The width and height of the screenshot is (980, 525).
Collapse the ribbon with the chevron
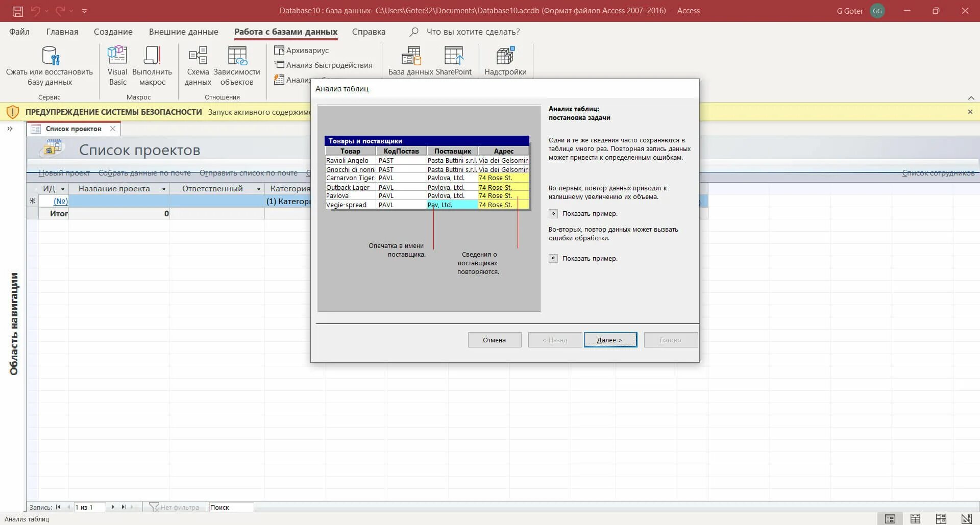point(971,97)
